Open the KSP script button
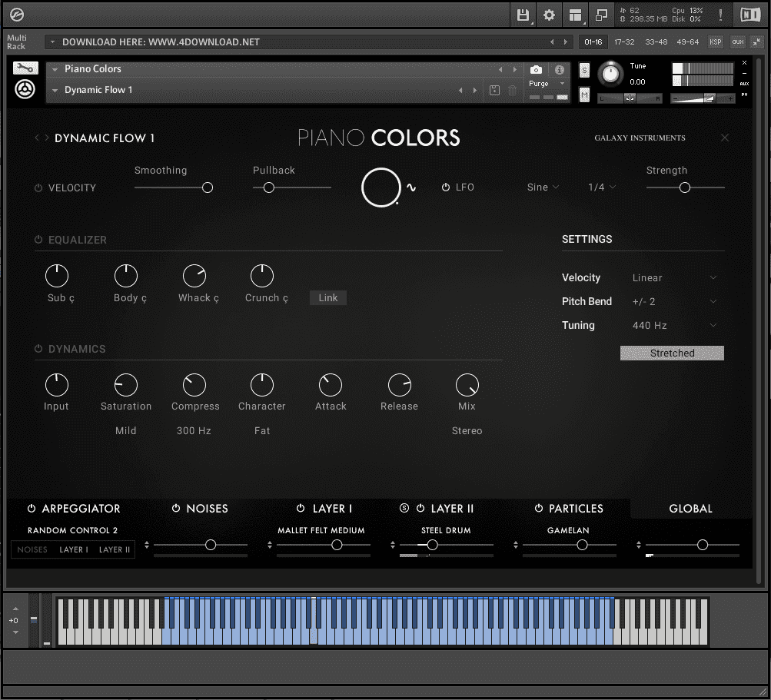The image size is (771, 700). (716, 41)
